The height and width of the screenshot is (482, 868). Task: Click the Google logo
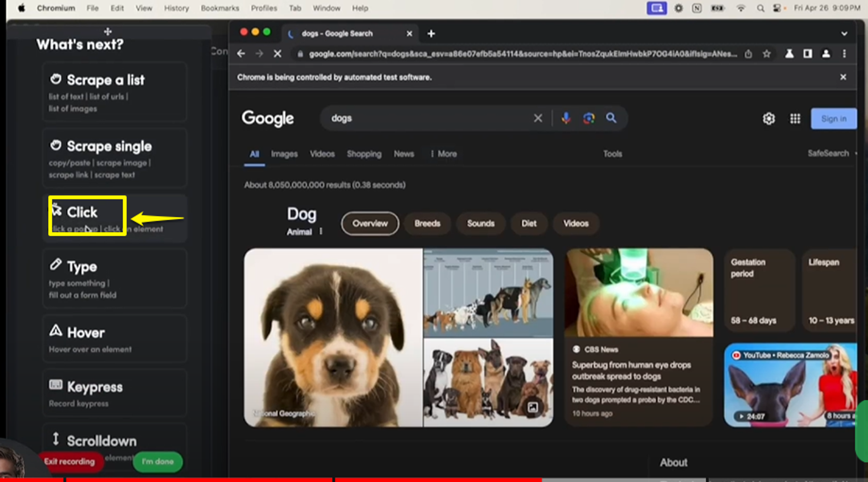tap(268, 118)
